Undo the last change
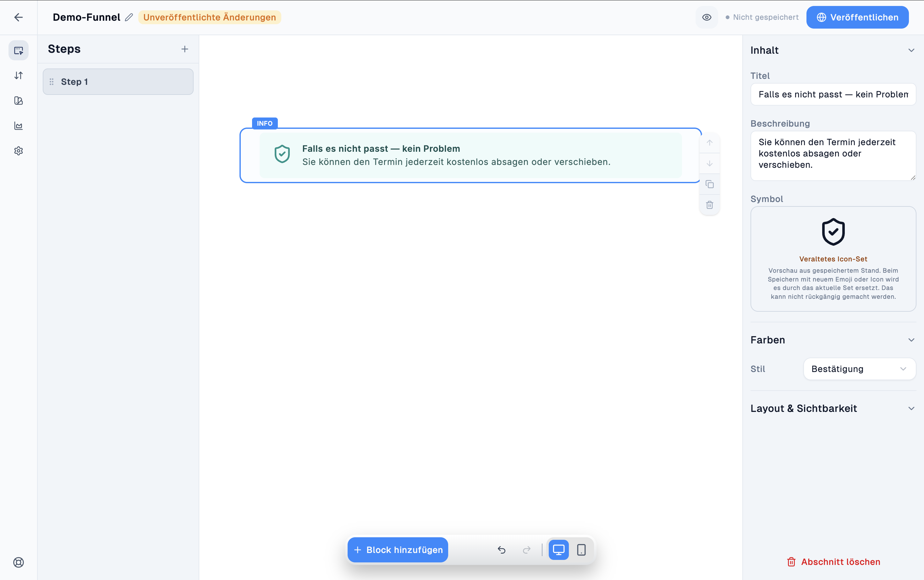 (x=502, y=550)
